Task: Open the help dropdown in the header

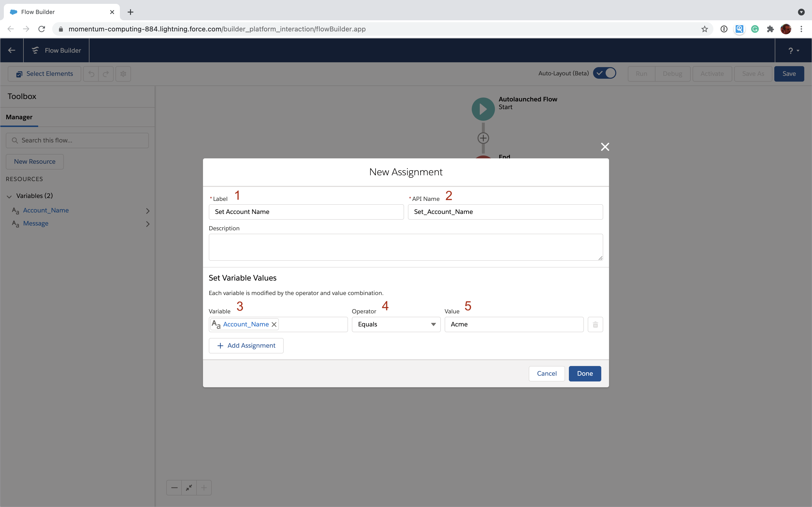Action: [x=793, y=50]
